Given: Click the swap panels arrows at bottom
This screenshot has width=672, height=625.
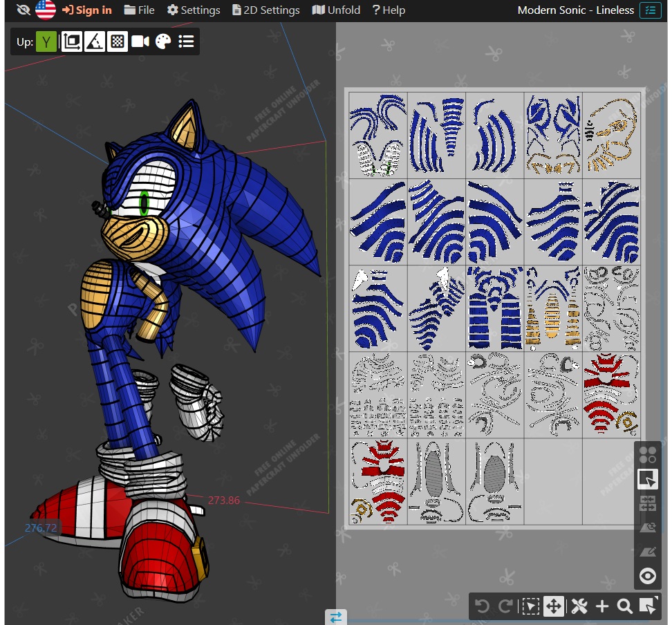Looking at the screenshot, I should [x=336, y=617].
